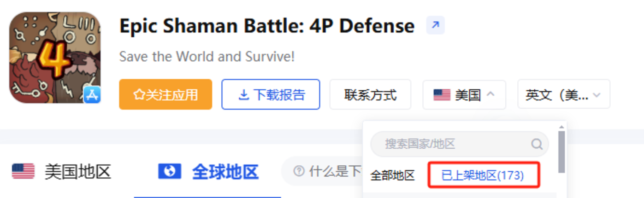Image resolution: width=644 pixels, height=198 pixels.
Task: Expand the 英文 language dropdown
Action: pyautogui.click(x=563, y=95)
